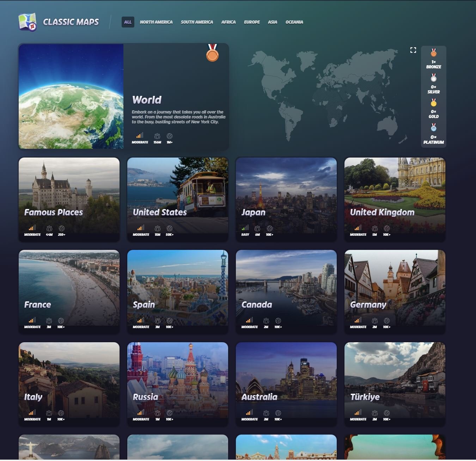Viewport: 476px width, 461px height.
Task: Click the Platinum medal count icon
Action: point(433,128)
